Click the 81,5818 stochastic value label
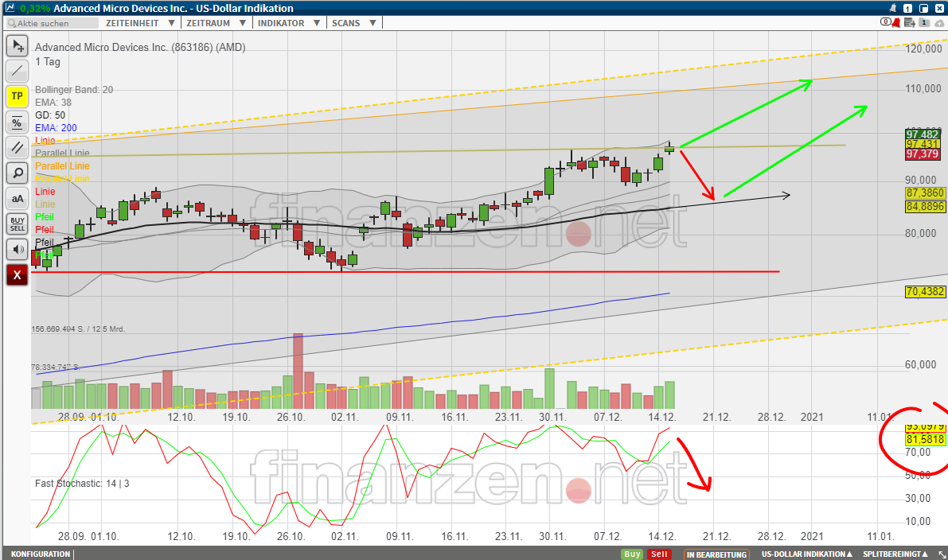The width and height of the screenshot is (948, 560). click(925, 439)
